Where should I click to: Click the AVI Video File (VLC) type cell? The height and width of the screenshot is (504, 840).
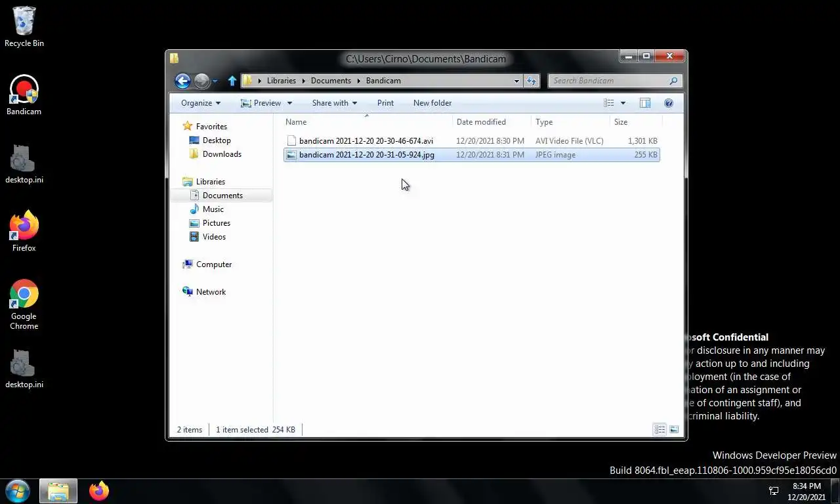(569, 141)
